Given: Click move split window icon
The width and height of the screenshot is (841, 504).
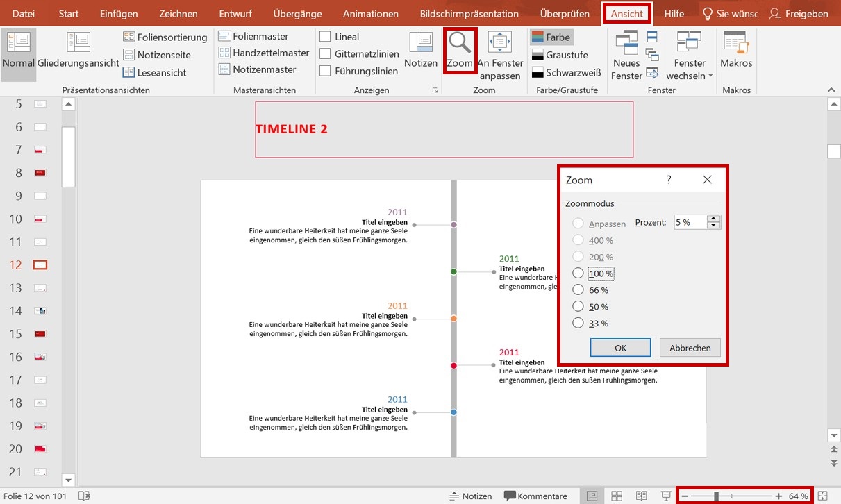Looking at the screenshot, I should 652,72.
